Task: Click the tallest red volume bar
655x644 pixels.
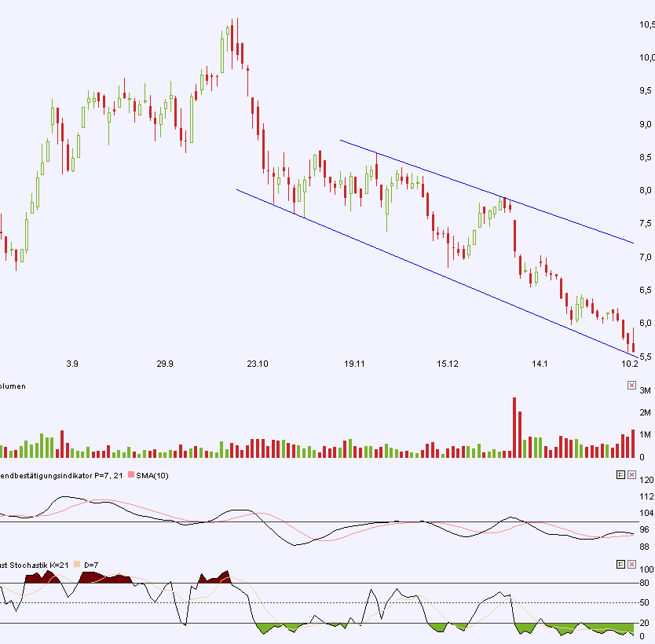Action: 514,427
